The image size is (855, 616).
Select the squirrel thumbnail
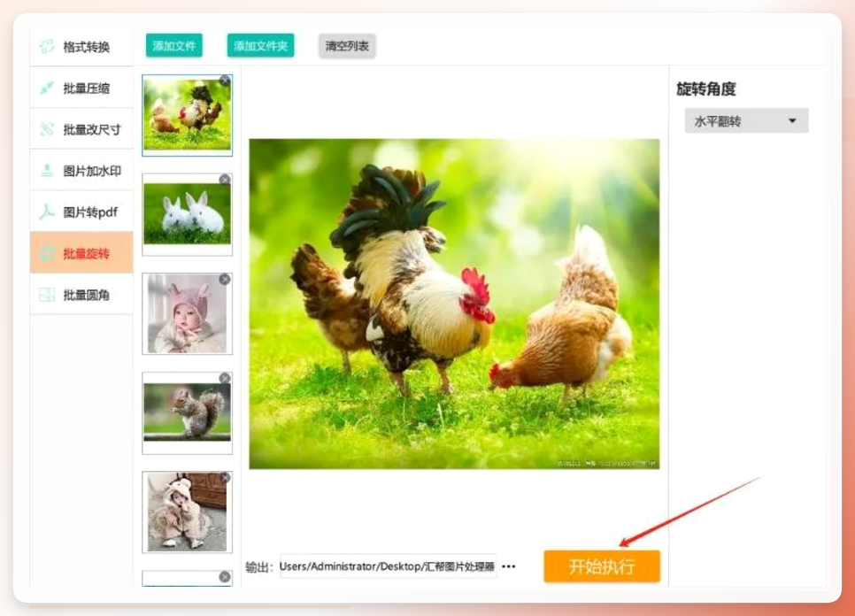click(187, 413)
